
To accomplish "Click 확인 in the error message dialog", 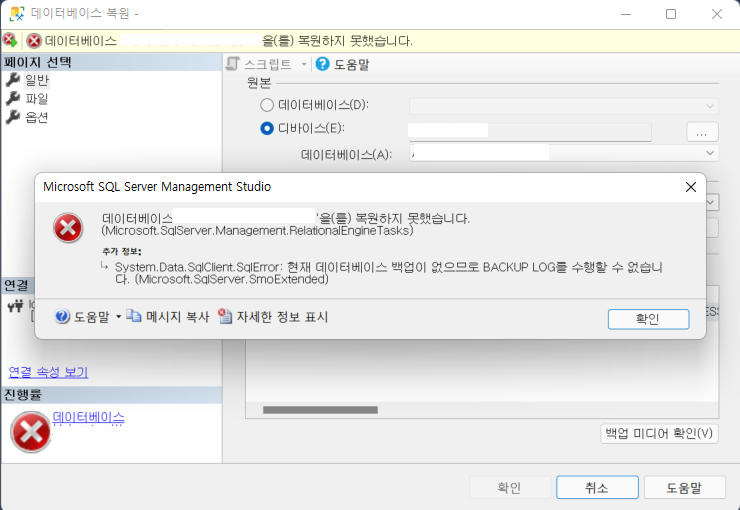I will click(648, 319).
